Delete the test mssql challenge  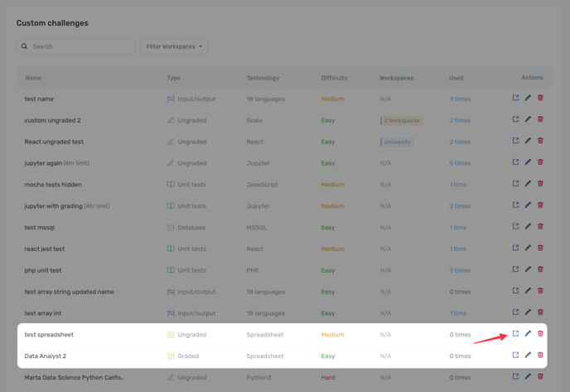540,227
